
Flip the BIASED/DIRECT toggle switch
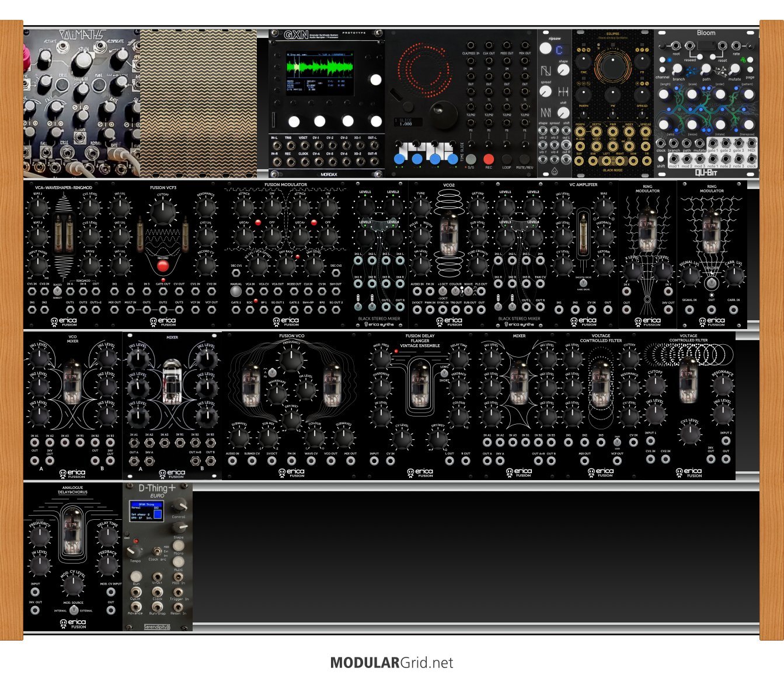(x=57, y=290)
